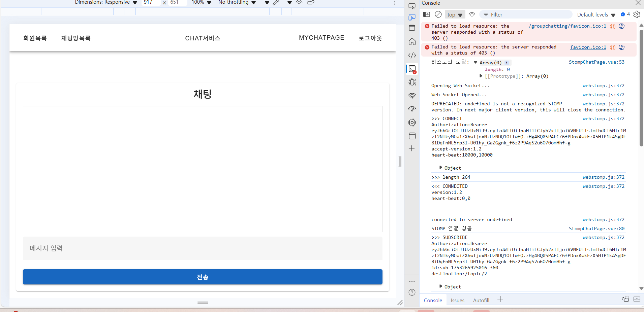This screenshot has height=312, width=644.
Task: Open Customize DevTools three-dot menu
Action: click(412, 281)
